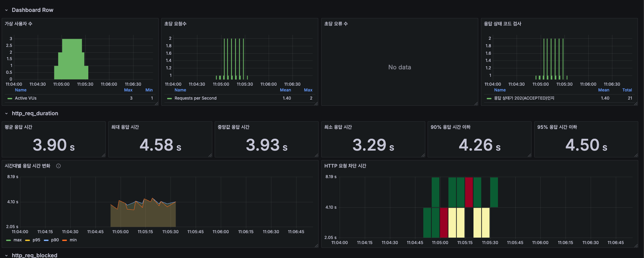Click the 3.93 s median response value

tap(267, 145)
